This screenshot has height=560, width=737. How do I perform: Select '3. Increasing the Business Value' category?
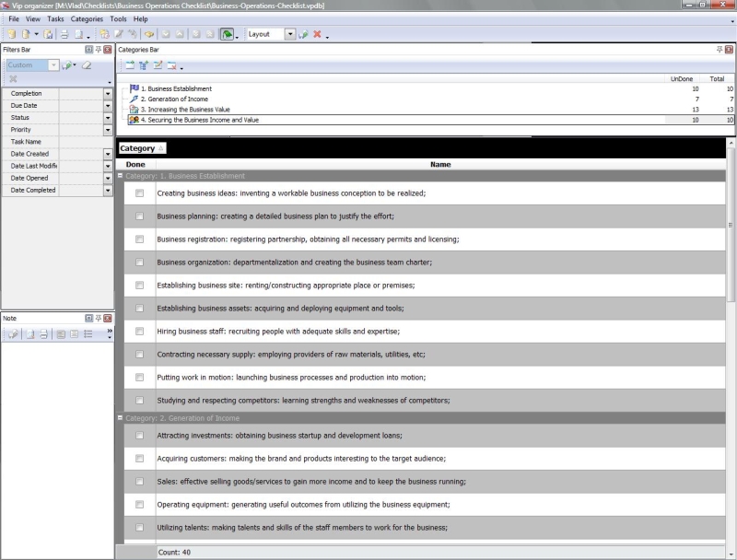pos(192,110)
